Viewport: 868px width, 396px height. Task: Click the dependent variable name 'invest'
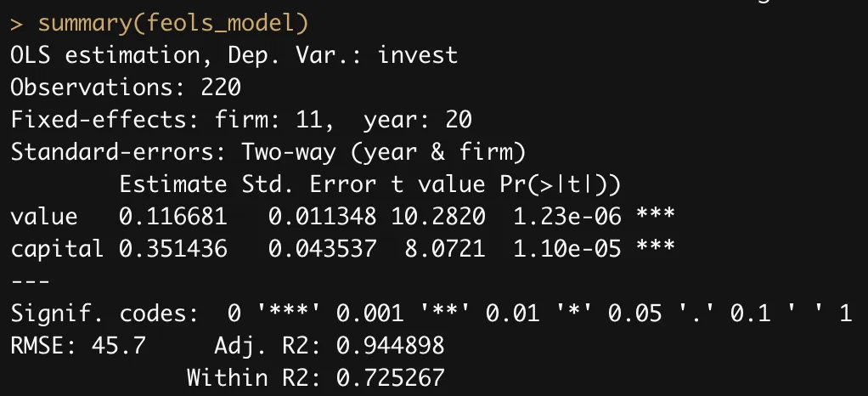(418, 56)
